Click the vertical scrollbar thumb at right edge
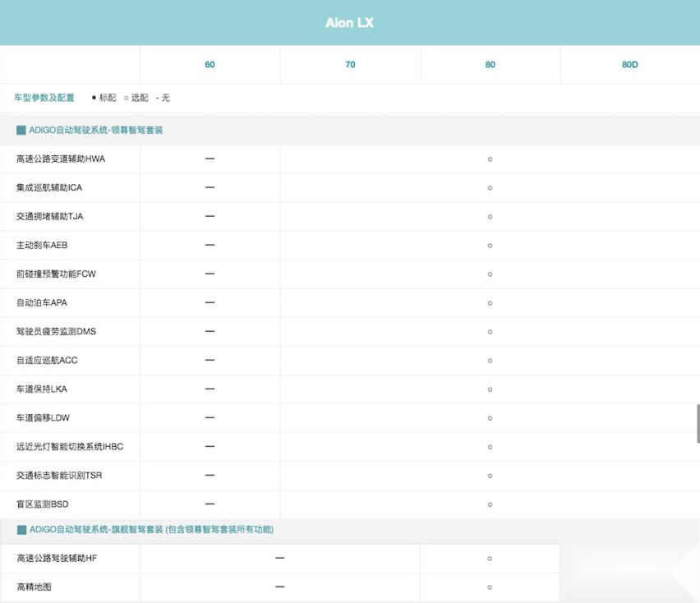The image size is (700, 603). [698, 424]
